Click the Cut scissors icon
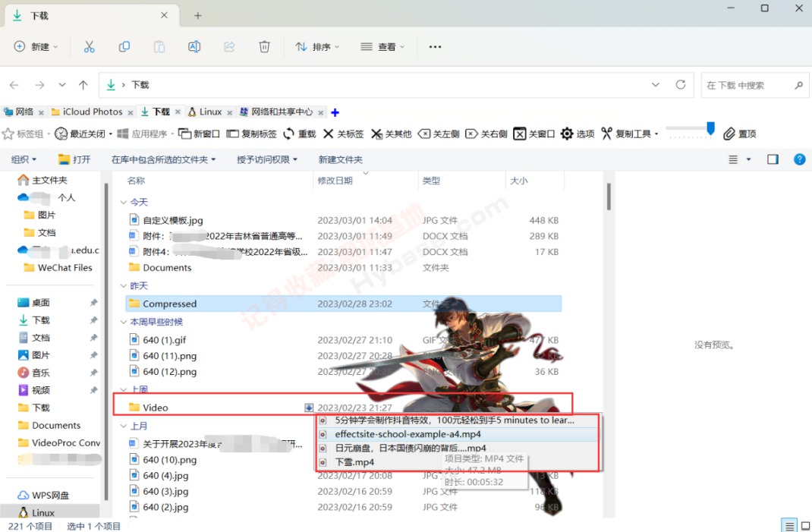The width and height of the screenshot is (812, 532). [89, 46]
